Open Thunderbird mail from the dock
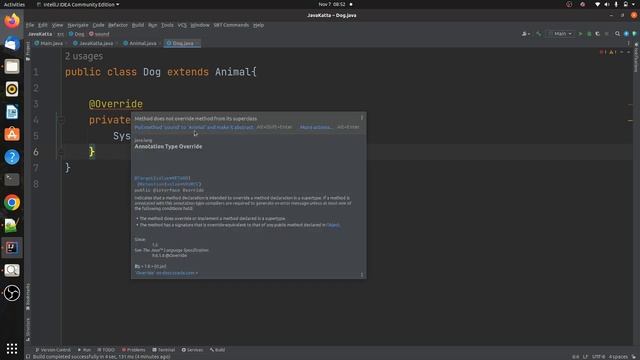The width and height of the screenshot is (640, 360). tap(12, 43)
